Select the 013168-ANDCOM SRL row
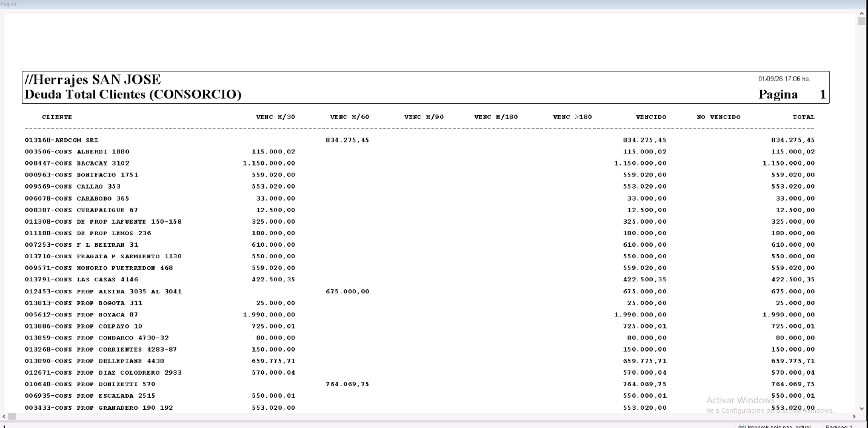The width and height of the screenshot is (868, 428). click(x=419, y=140)
